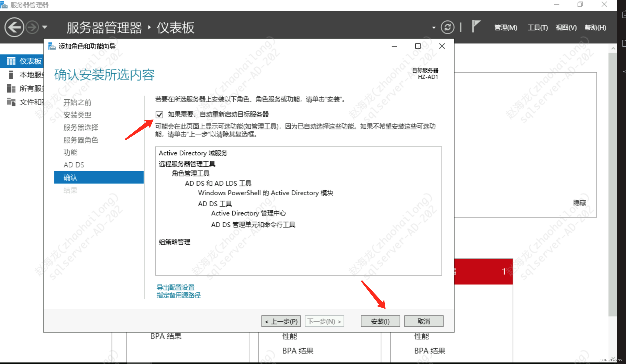Maximize the 添加角色和功能向导 dialog
626x364 pixels.
coord(418,46)
